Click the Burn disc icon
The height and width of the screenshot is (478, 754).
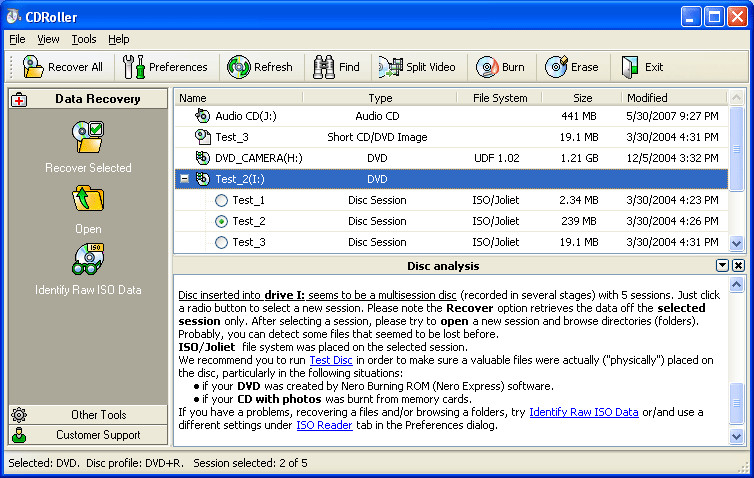coord(487,67)
